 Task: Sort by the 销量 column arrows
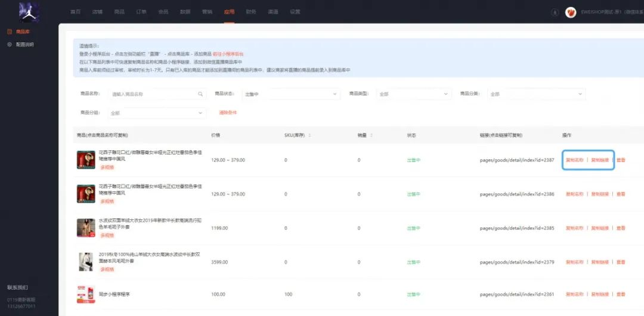pyautogui.click(x=371, y=135)
